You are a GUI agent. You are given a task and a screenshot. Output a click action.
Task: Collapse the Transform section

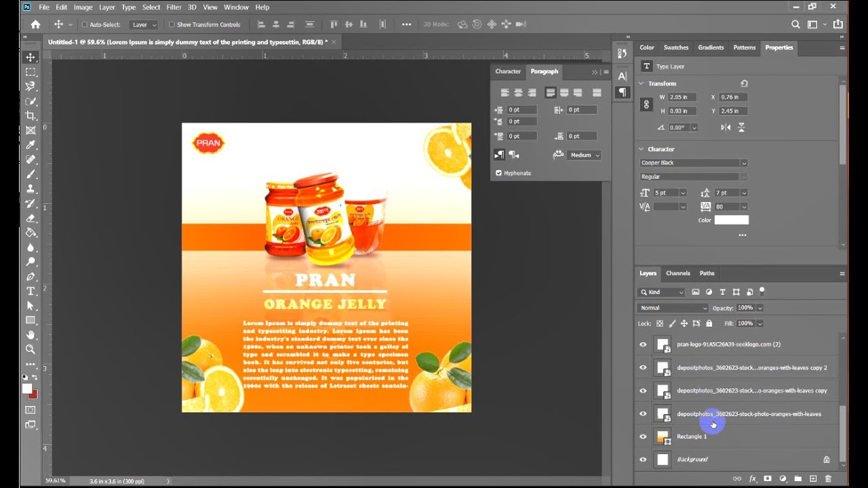pyautogui.click(x=642, y=83)
